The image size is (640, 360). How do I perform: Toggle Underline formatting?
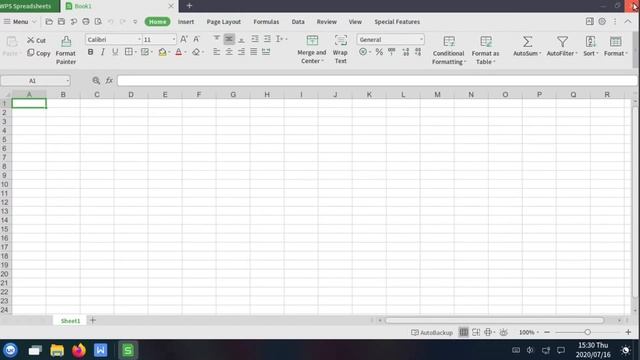tap(115, 52)
